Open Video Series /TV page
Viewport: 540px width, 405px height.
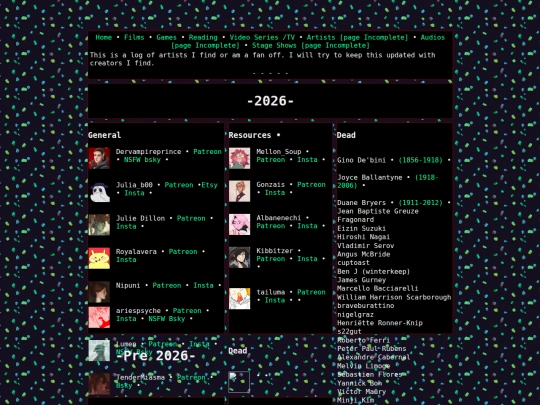[262, 37]
